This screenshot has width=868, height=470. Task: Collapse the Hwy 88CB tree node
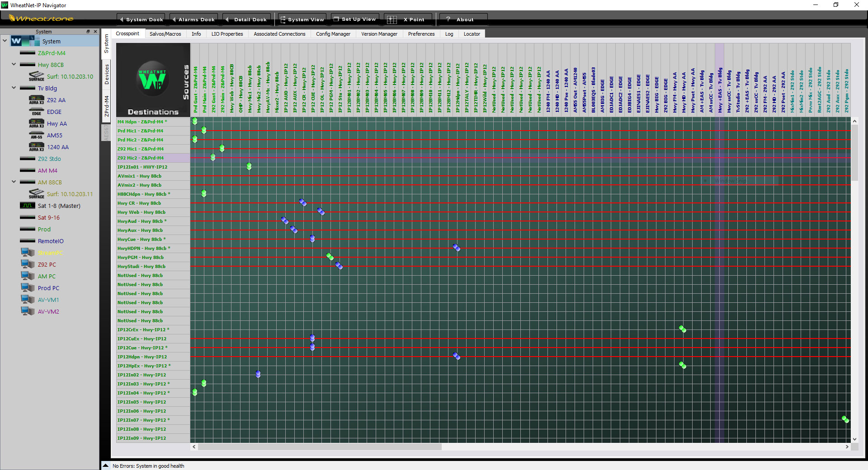[14, 64]
